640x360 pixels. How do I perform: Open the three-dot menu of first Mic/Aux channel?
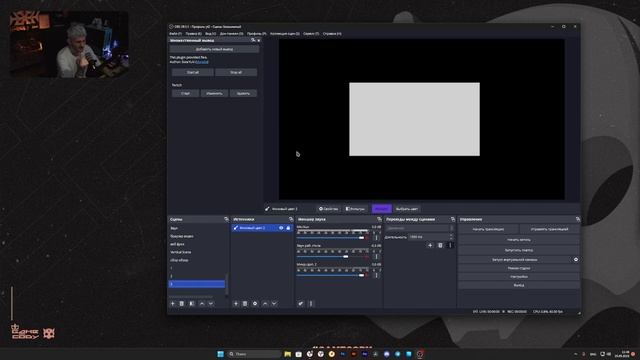[x=376, y=238]
